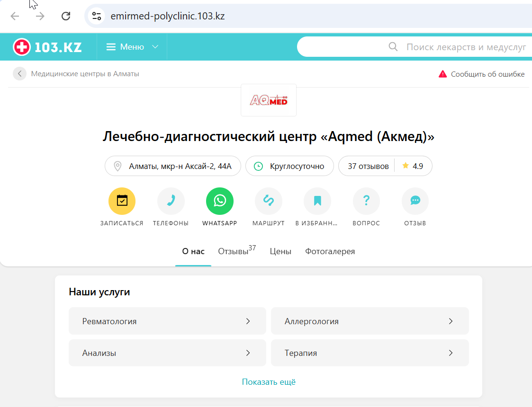Viewport: 532px width, 407px height.
Task: Click the Вопрос question mark icon
Action: [x=366, y=201]
